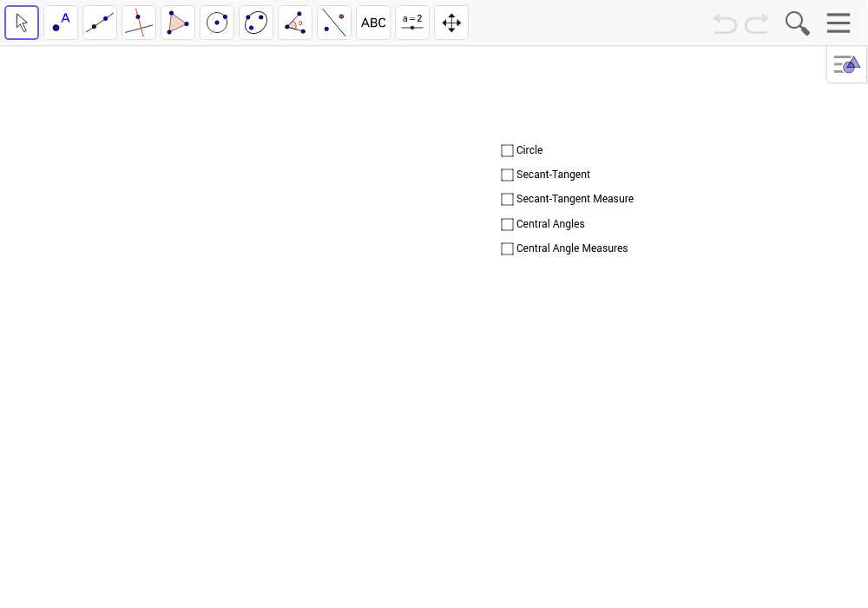Viewport: 868px width, 608px height.
Task: Open the Search magnifier
Action: [x=797, y=23]
